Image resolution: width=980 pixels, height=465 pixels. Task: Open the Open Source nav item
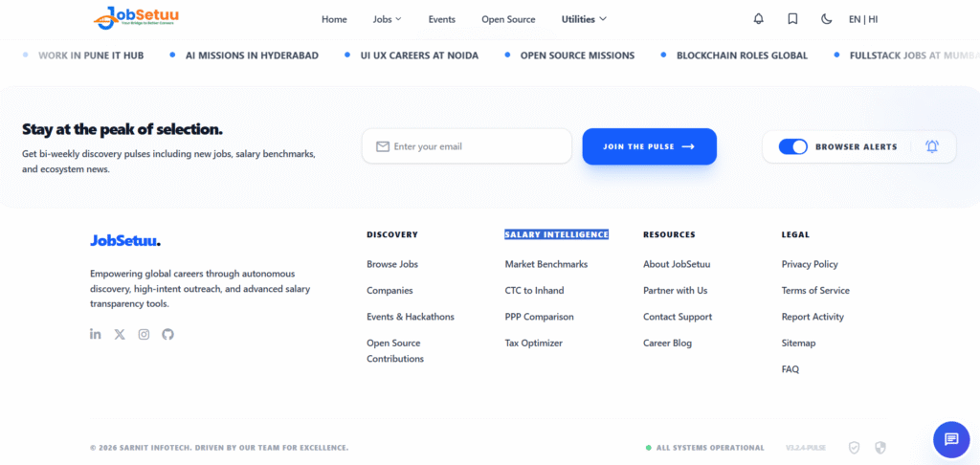pyautogui.click(x=508, y=19)
